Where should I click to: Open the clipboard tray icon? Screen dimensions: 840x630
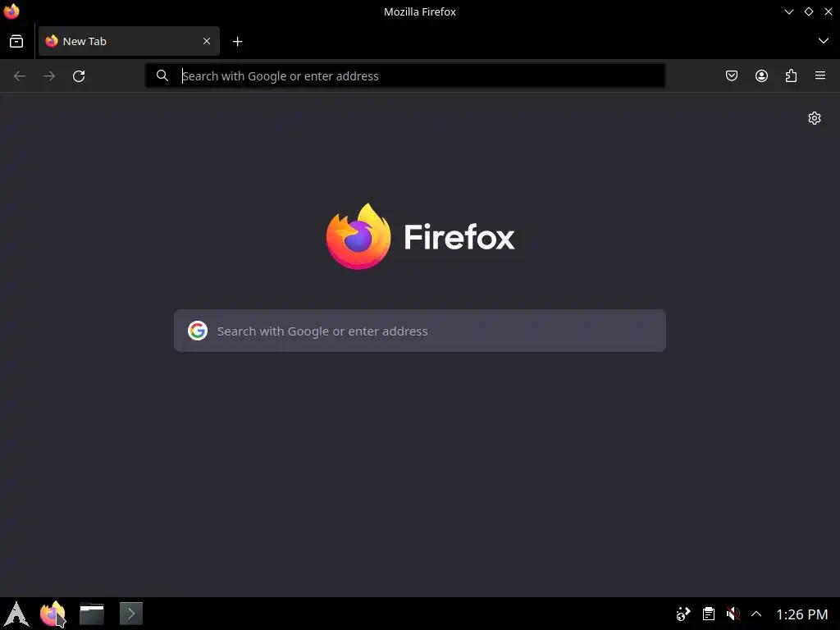click(708, 614)
